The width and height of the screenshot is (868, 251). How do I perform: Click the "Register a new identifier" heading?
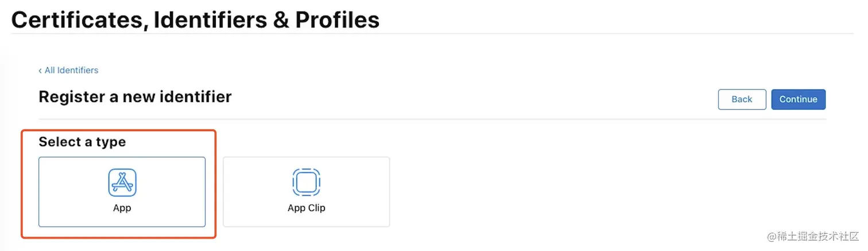point(135,96)
